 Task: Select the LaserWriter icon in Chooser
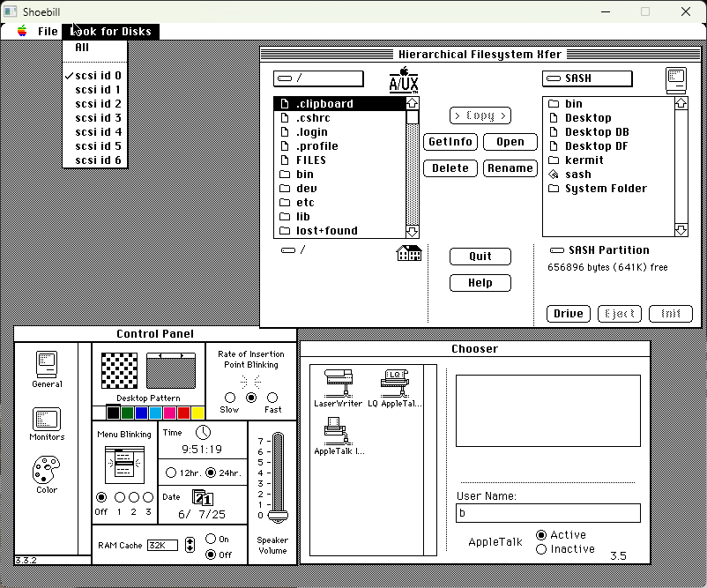tap(339, 383)
